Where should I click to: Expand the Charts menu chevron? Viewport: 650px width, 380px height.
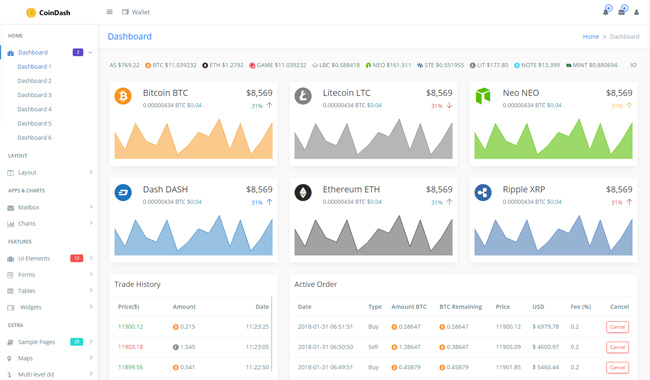pos(91,223)
